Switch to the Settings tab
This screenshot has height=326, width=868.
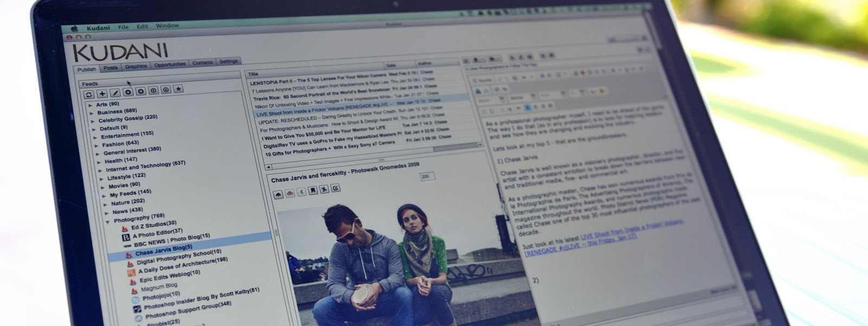tap(228, 61)
